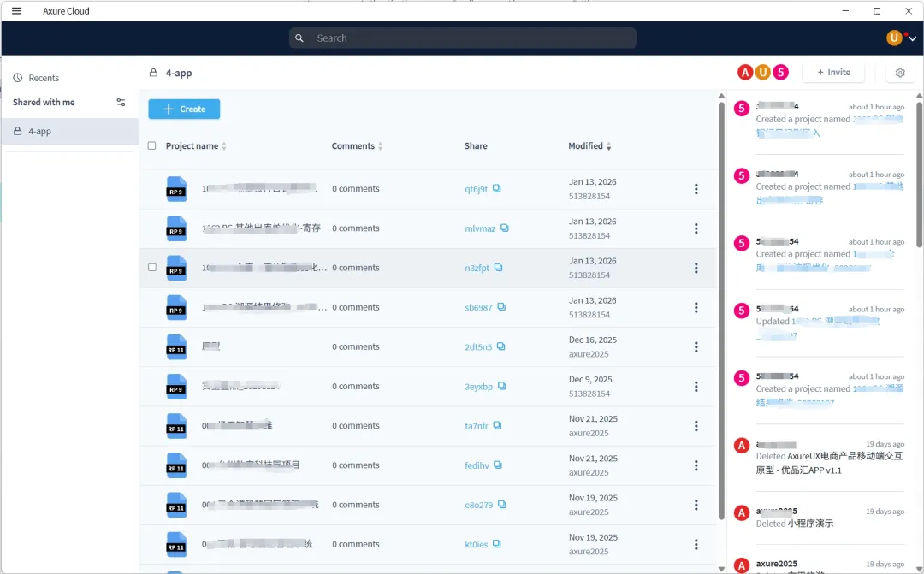Open more options for ta7nfr project
This screenshot has width=924, height=574.
tap(696, 426)
